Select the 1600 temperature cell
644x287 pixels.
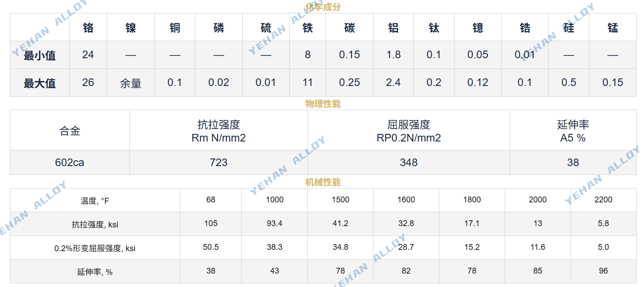[406, 200]
